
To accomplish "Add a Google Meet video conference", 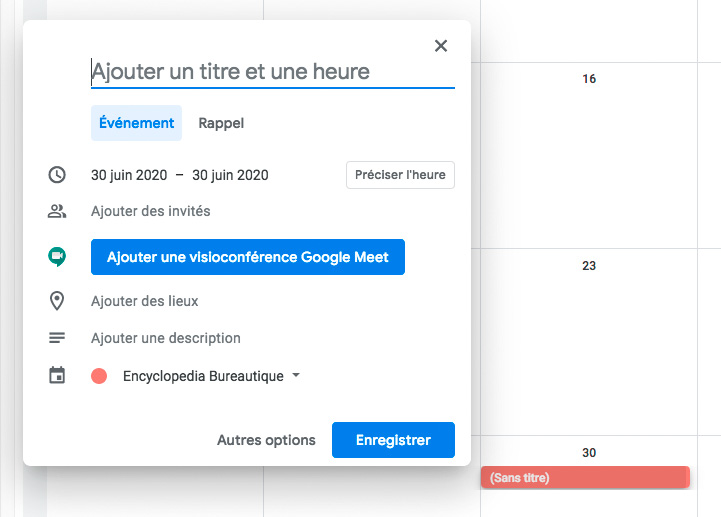I will click(248, 257).
